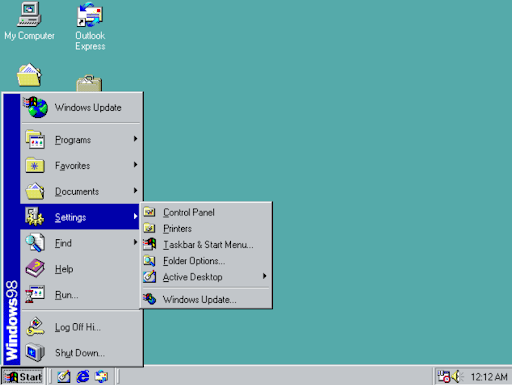
Task: Open the Task Scheduler tray icon
Action: click(x=444, y=377)
